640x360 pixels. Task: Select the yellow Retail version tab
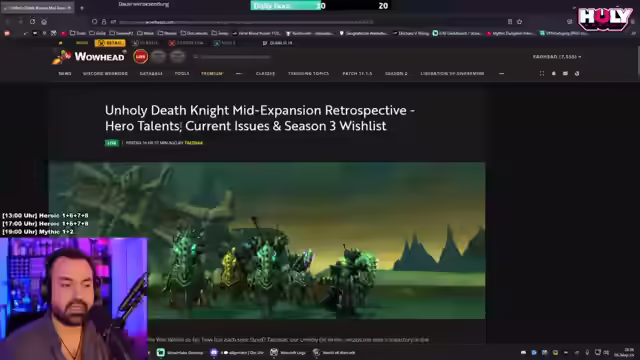pyautogui.click(x=110, y=43)
